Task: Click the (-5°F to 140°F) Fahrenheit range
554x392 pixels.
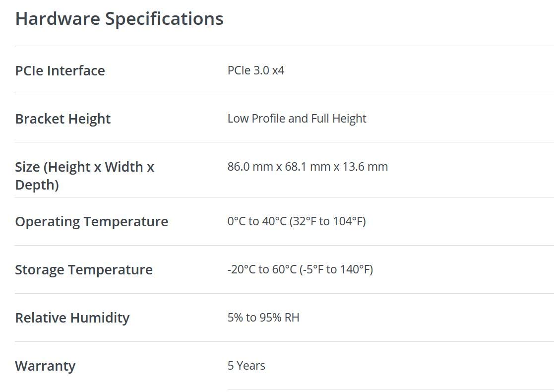Action: [336, 269]
